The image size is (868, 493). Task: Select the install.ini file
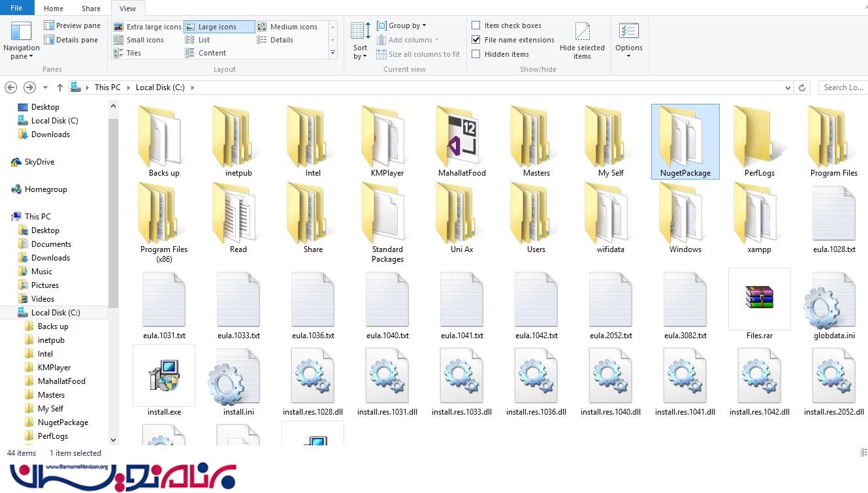coord(238,381)
